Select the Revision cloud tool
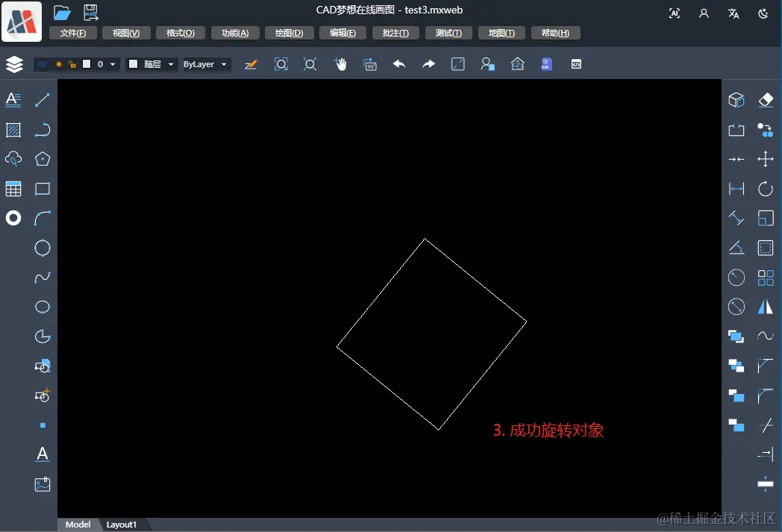 [13, 159]
